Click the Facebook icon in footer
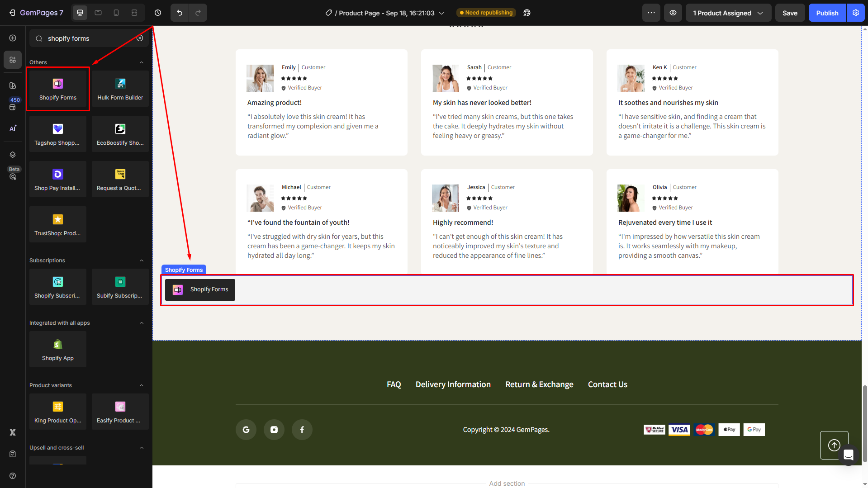This screenshot has height=488, width=868. (x=302, y=430)
